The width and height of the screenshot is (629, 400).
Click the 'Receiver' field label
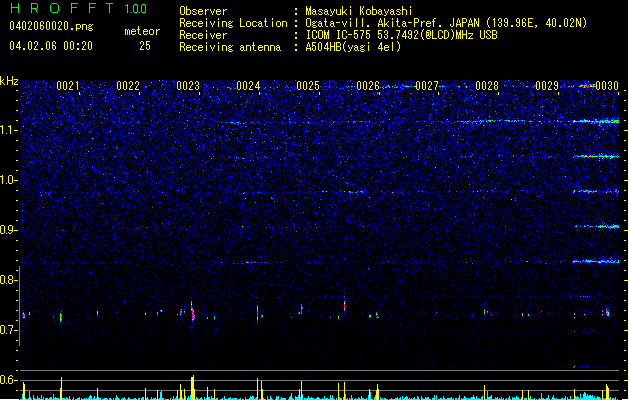pyautogui.click(x=203, y=35)
